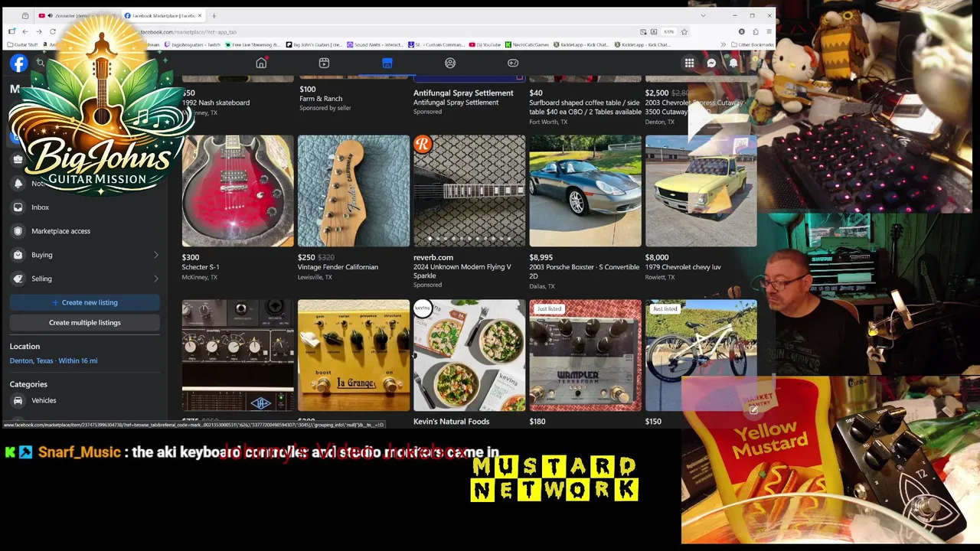Expand the Selling submenu chevron
Screen dimensions: 980x551
pyautogui.click(x=156, y=279)
